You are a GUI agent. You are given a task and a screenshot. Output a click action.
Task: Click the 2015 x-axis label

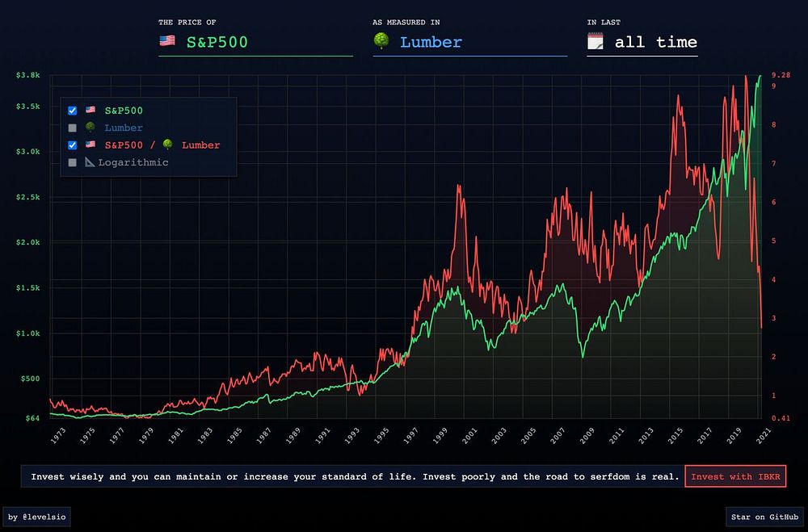coord(675,436)
